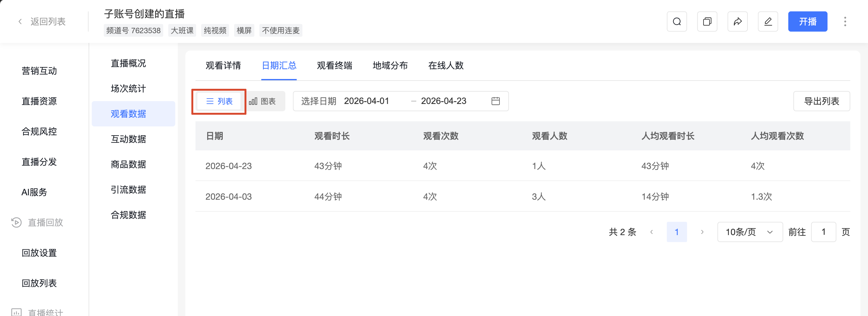The height and width of the screenshot is (316, 868).
Task: Click 返回列表 link
Action: 48,21
